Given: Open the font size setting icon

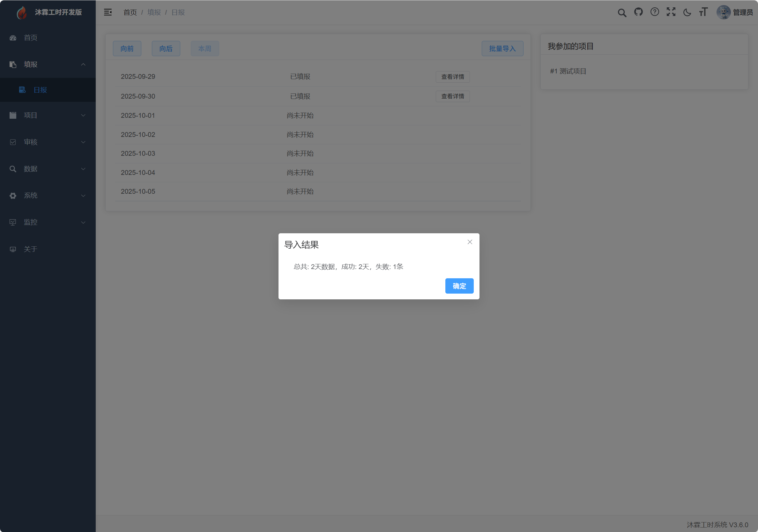Looking at the screenshot, I should point(703,12).
